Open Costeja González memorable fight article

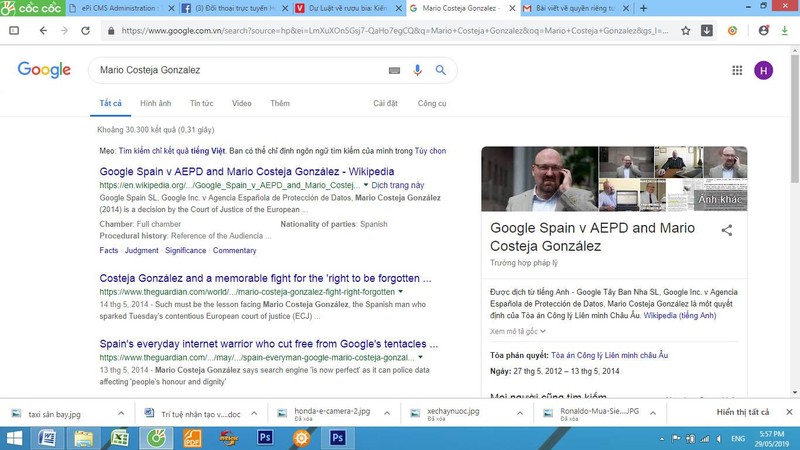pos(265,278)
